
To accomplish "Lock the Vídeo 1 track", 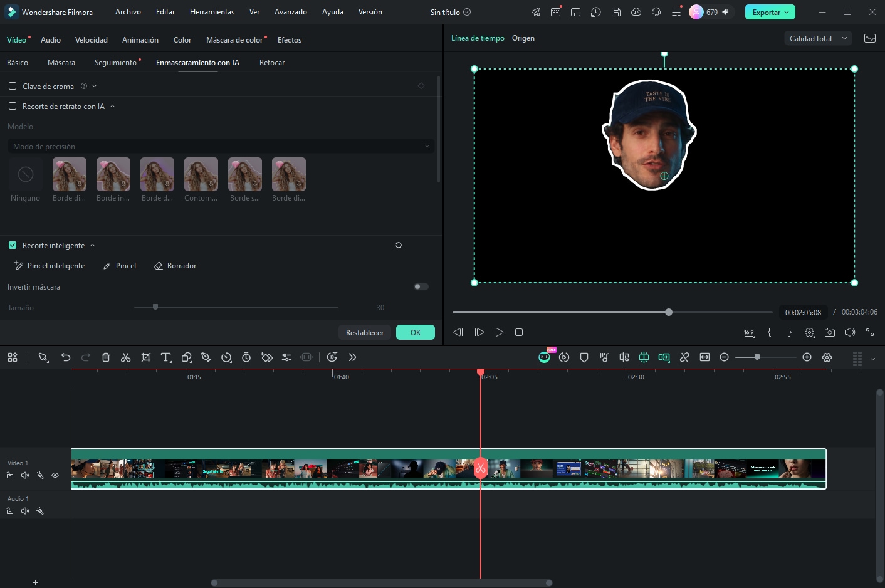I will [x=10, y=475].
